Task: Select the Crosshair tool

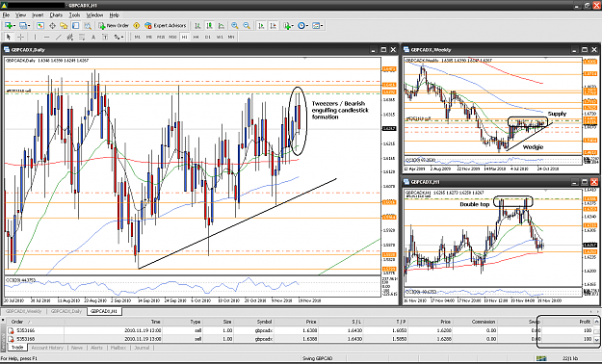Action: (x=20, y=37)
